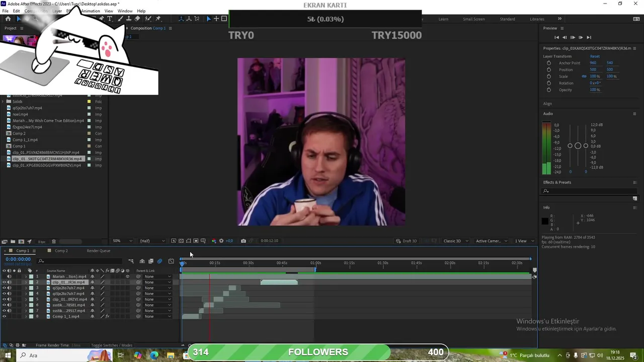Expand layer 1 Mariah ...tion).mp4 properties
Viewport: 644px width, 362px height.
(26, 277)
